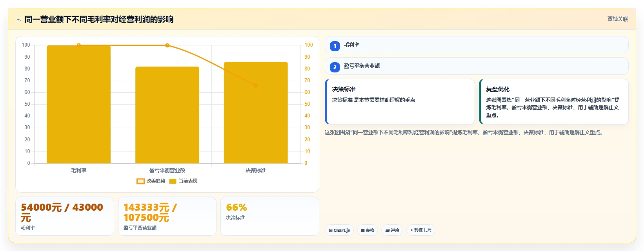The image size is (644, 251).
Task: Click the 决策标准 bar in chart
Action: pos(256,112)
